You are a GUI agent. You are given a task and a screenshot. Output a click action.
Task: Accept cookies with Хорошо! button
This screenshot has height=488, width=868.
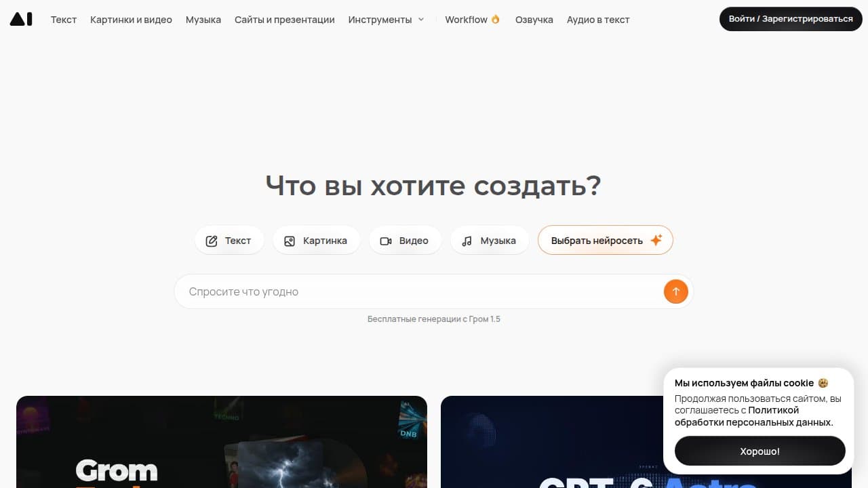click(x=760, y=451)
